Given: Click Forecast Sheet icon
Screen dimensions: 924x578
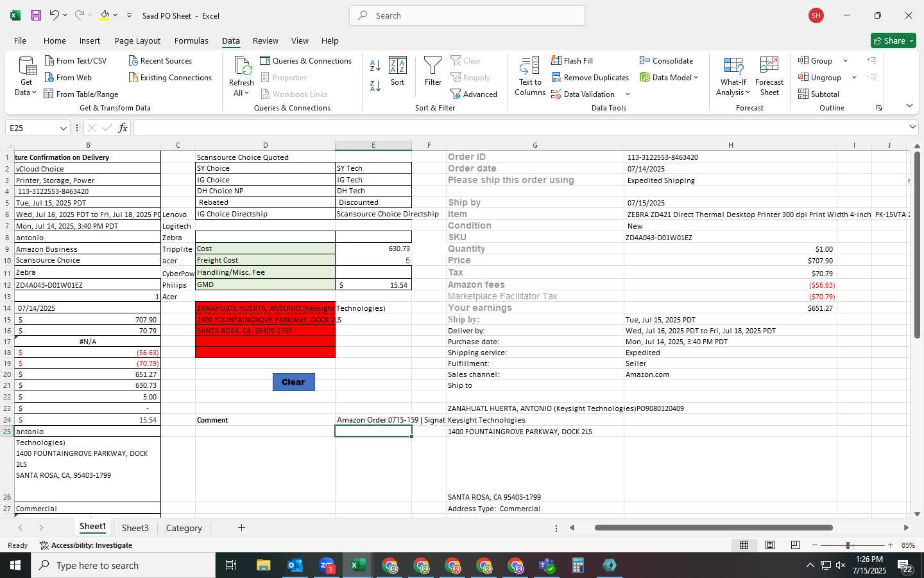Looking at the screenshot, I should 769,66.
